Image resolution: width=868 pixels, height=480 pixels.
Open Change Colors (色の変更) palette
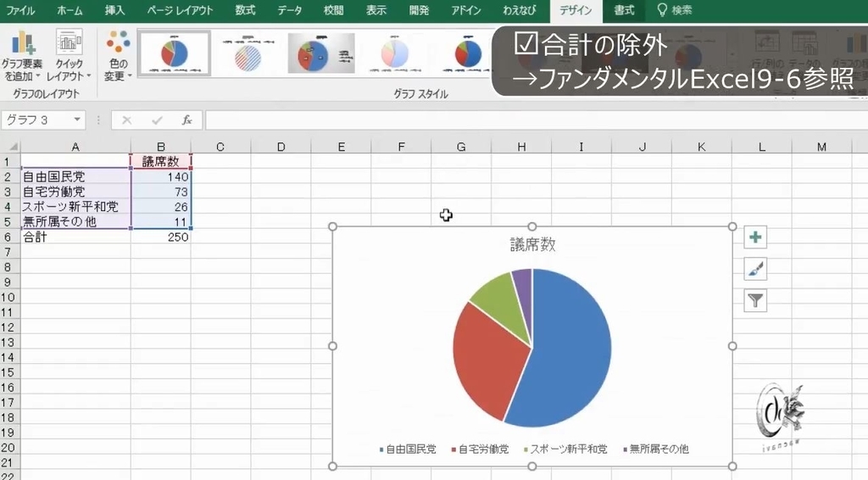point(118,55)
